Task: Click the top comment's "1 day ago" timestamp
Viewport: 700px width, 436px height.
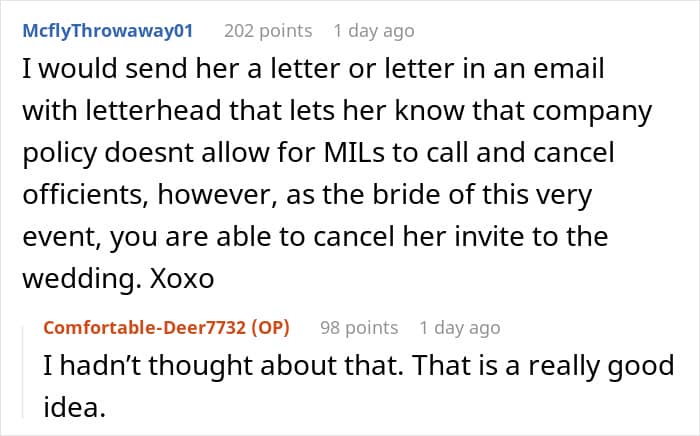Action: pos(373,31)
